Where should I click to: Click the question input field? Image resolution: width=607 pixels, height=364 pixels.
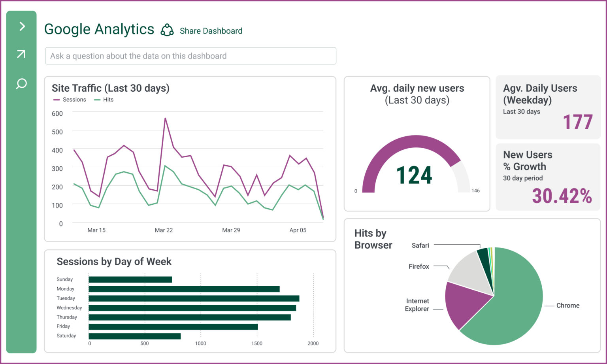[190, 56]
